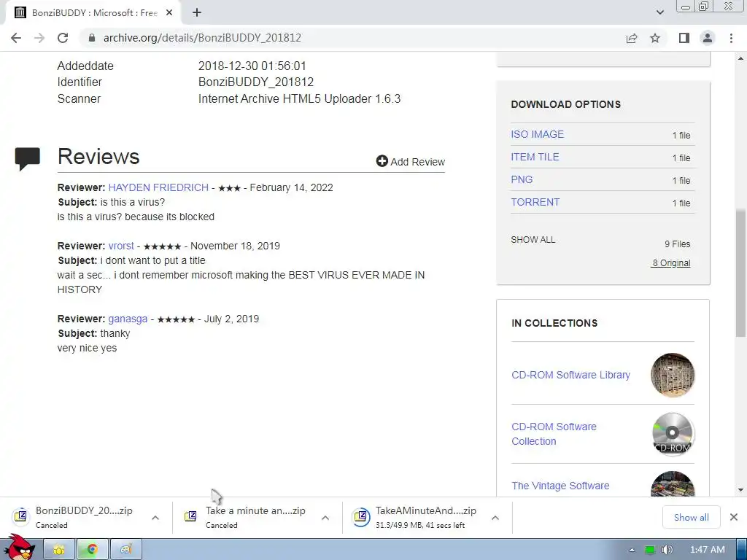This screenshot has height=560, width=747.
Task: Open reviewer vrorst's profile
Action: 121,246
